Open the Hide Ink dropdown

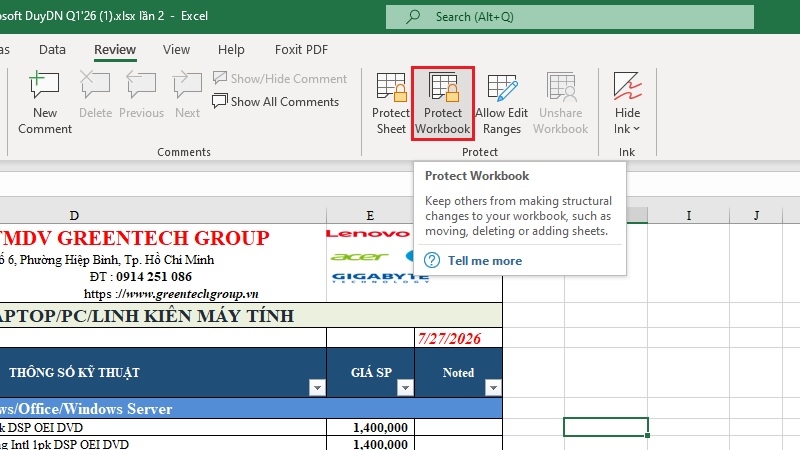[627, 103]
